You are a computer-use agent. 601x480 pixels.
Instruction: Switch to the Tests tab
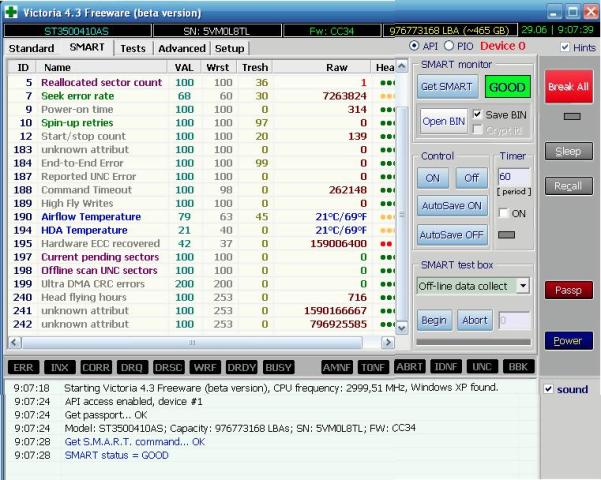click(132, 48)
